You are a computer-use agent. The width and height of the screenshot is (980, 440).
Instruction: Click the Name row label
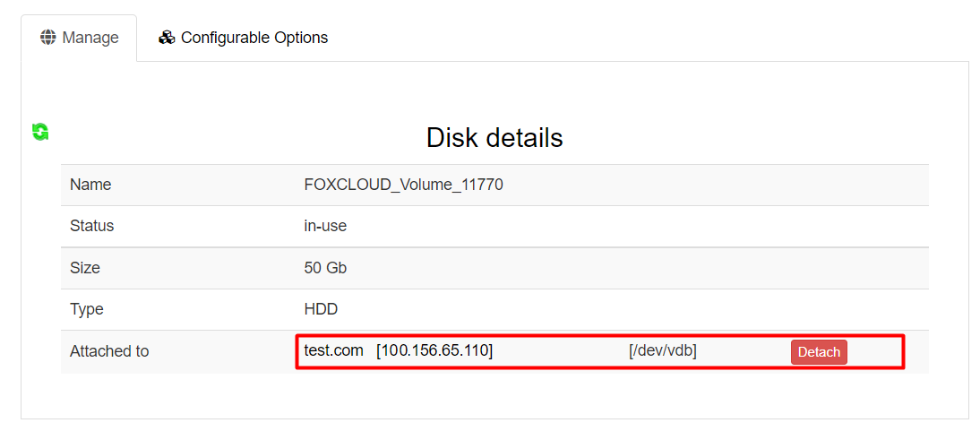click(90, 185)
